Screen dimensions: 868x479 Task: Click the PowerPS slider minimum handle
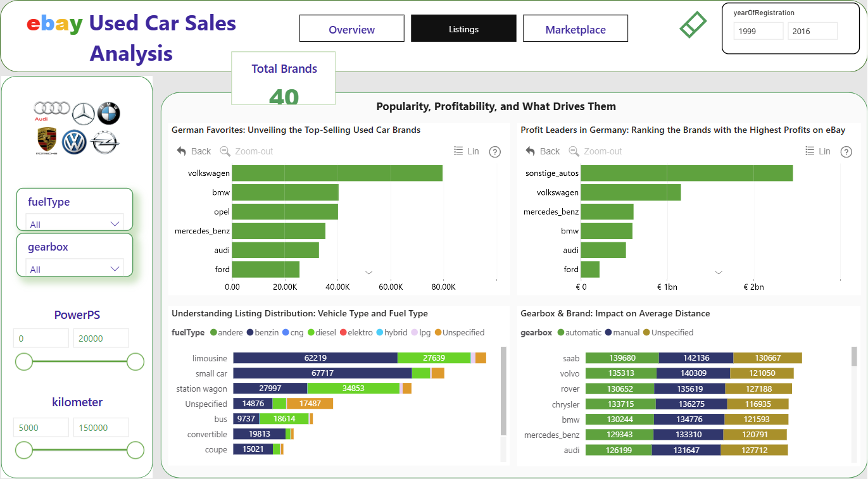coord(24,361)
